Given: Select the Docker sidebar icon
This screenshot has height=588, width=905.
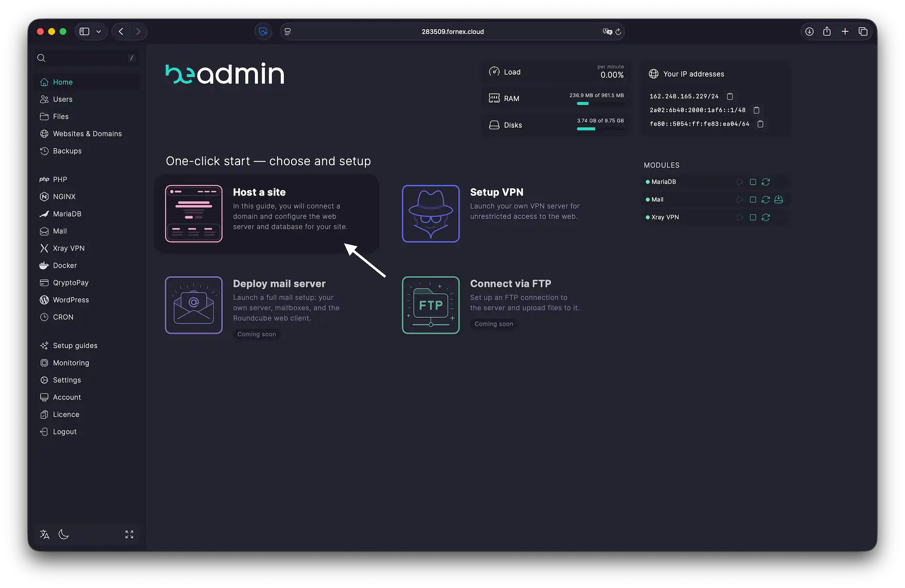Looking at the screenshot, I should pos(44,265).
